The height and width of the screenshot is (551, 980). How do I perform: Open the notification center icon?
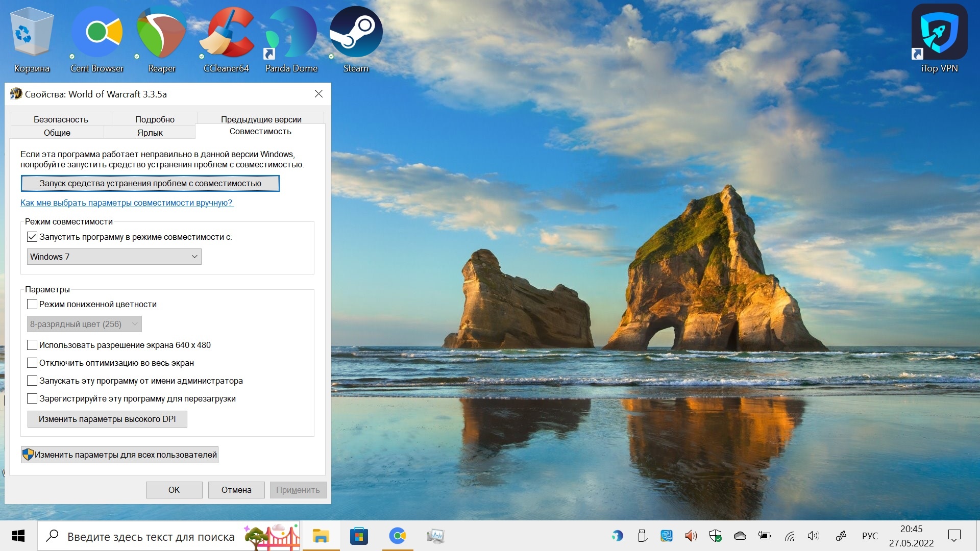[x=954, y=536]
